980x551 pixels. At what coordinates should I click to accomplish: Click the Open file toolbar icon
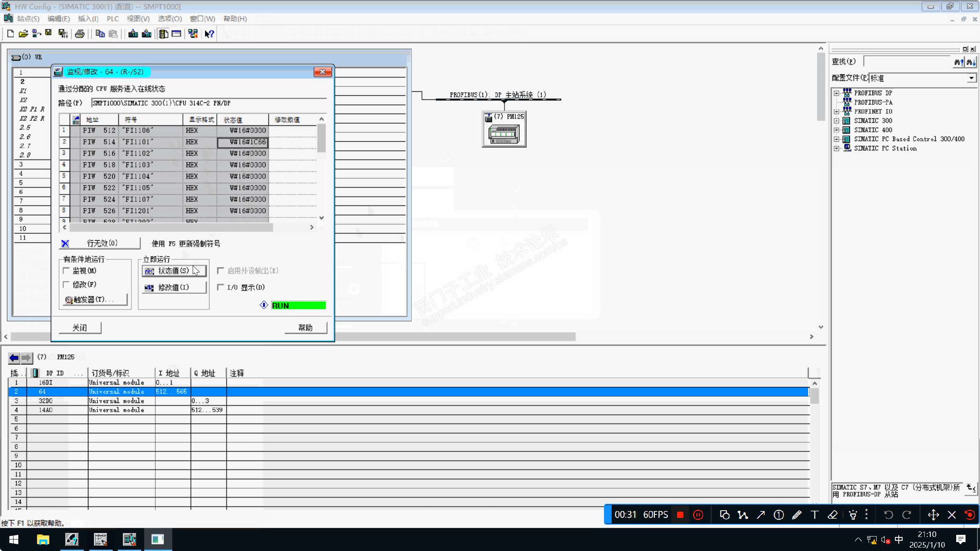pos(23,34)
